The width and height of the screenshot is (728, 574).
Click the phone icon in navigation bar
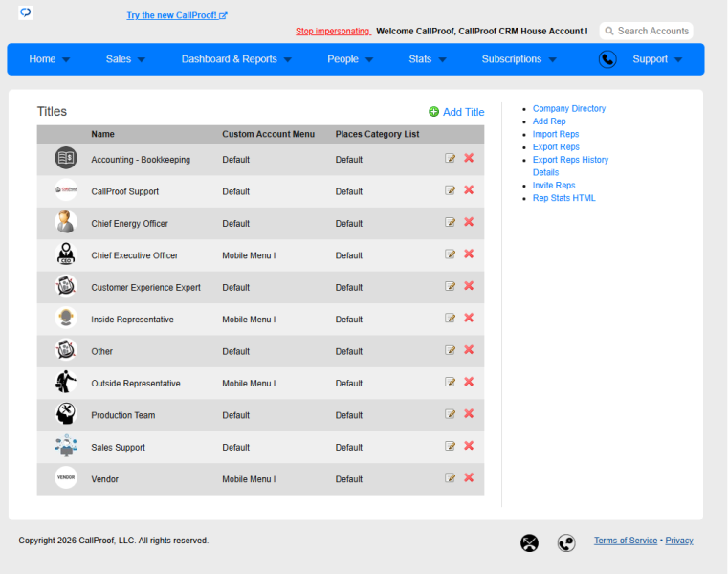[607, 59]
